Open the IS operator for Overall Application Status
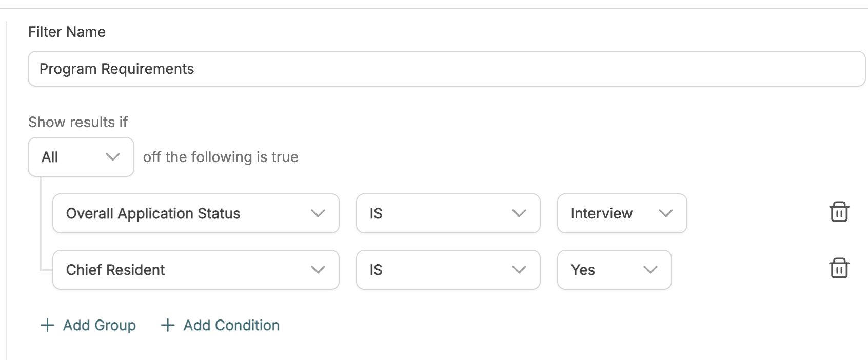This screenshot has height=360, width=868. coord(448,213)
